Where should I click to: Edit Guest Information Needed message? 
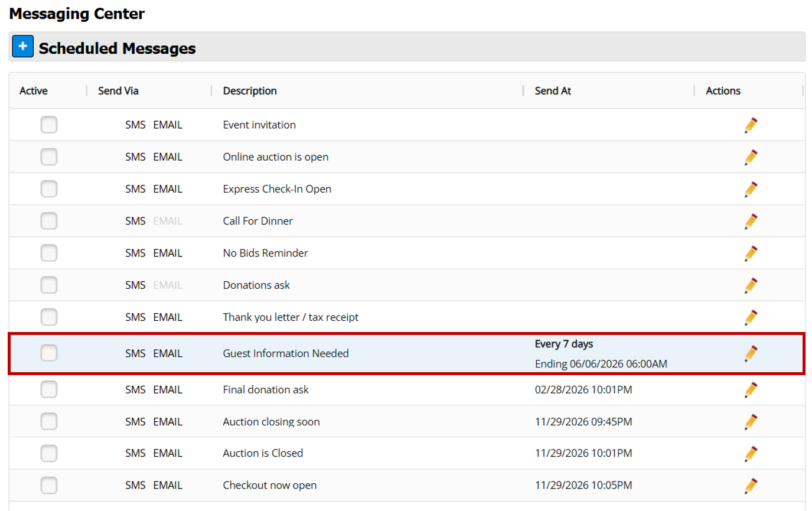751,353
